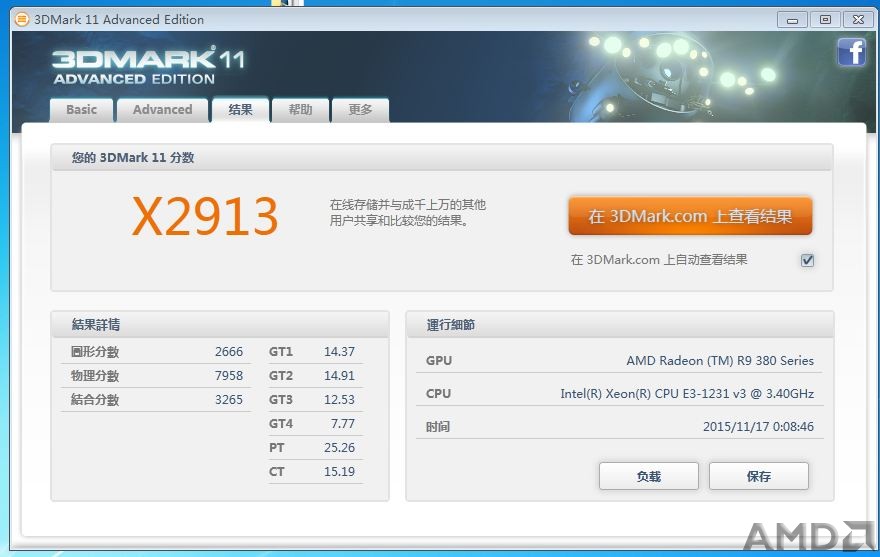Click the PT value 25.26
880x557 pixels.
point(340,448)
